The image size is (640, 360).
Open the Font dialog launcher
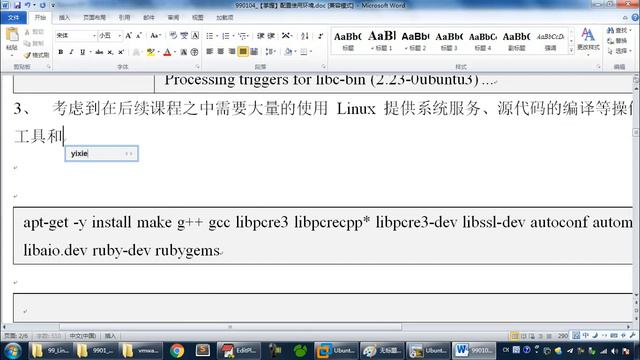point(198,67)
